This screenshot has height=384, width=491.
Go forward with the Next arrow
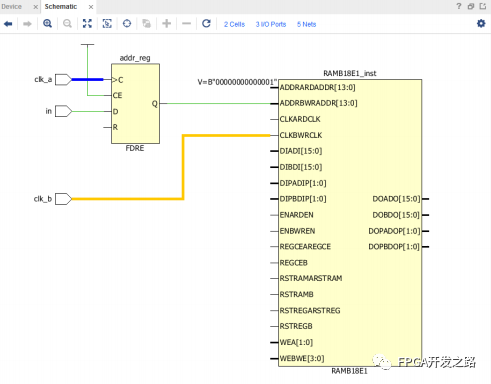[27, 24]
